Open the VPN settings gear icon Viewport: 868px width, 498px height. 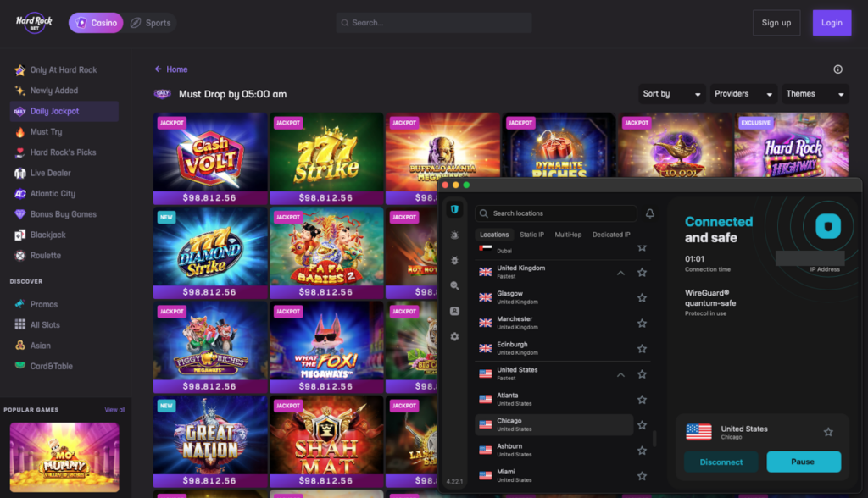[454, 336]
